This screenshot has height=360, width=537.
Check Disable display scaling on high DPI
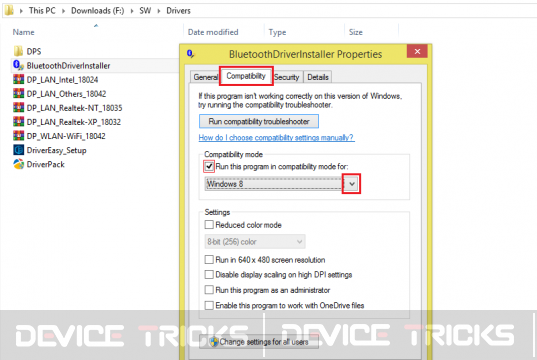click(x=209, y=274)
